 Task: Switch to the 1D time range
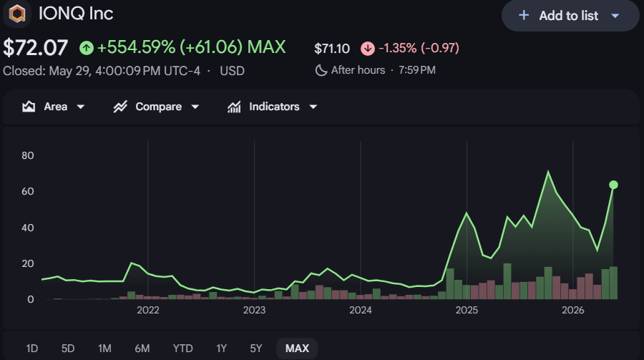coord(32,349)
